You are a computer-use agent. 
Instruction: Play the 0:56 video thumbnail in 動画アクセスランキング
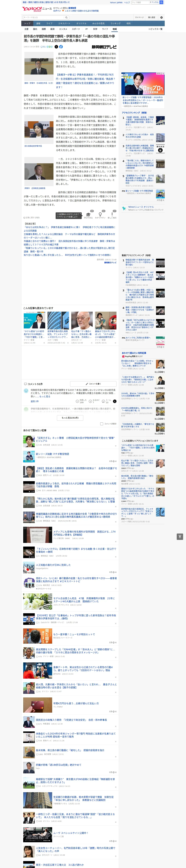point(160,293)
